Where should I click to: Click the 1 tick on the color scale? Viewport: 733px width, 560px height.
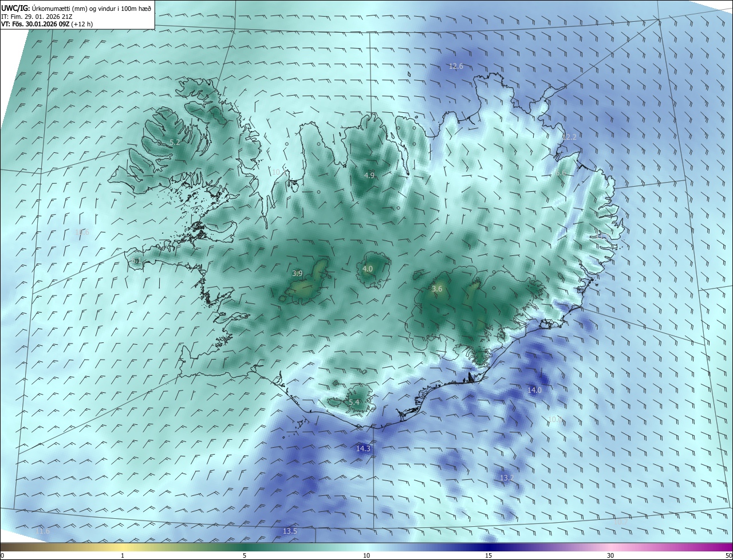coord(123,555)
